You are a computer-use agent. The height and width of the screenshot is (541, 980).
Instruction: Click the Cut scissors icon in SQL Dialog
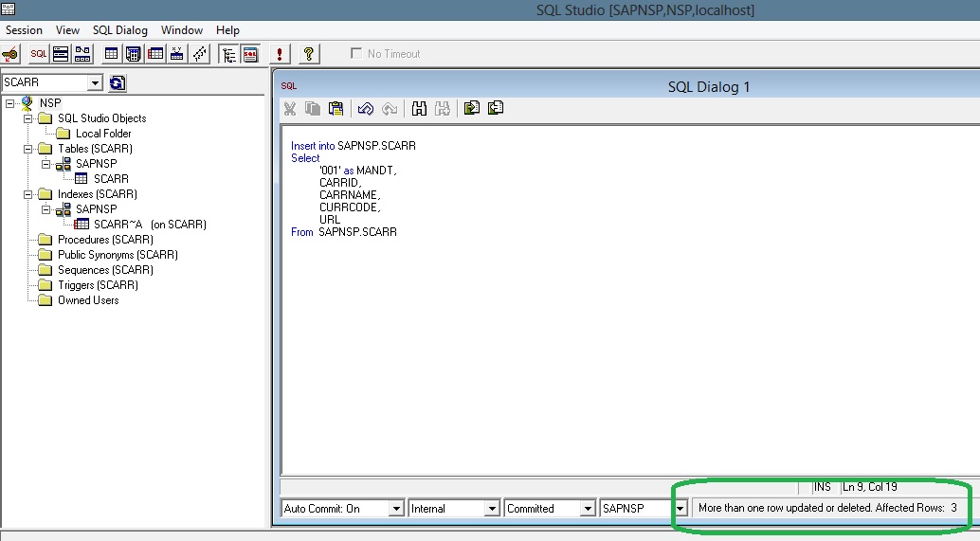292,109
